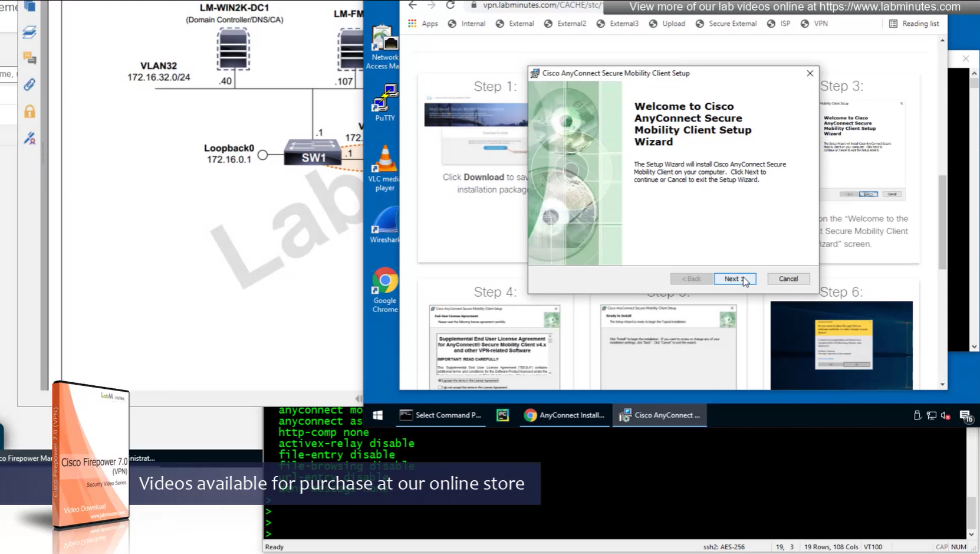Open the Attachments paperclip panel

[x=29, y=84]
